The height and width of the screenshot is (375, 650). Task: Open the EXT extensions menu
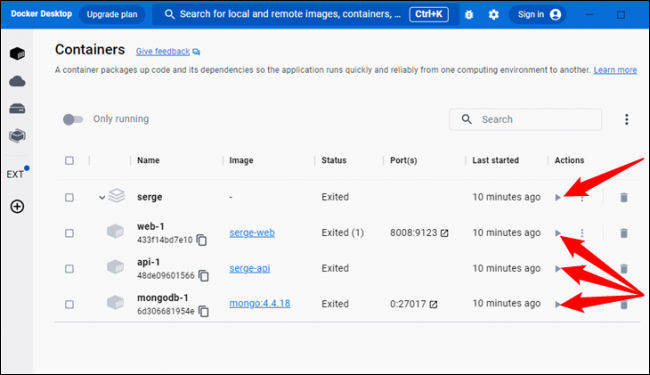15,174
